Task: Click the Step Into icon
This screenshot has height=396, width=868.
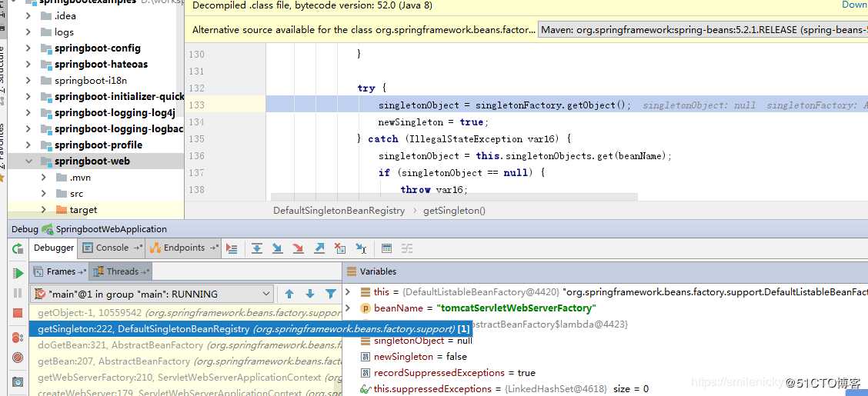Action: point(278,248)
